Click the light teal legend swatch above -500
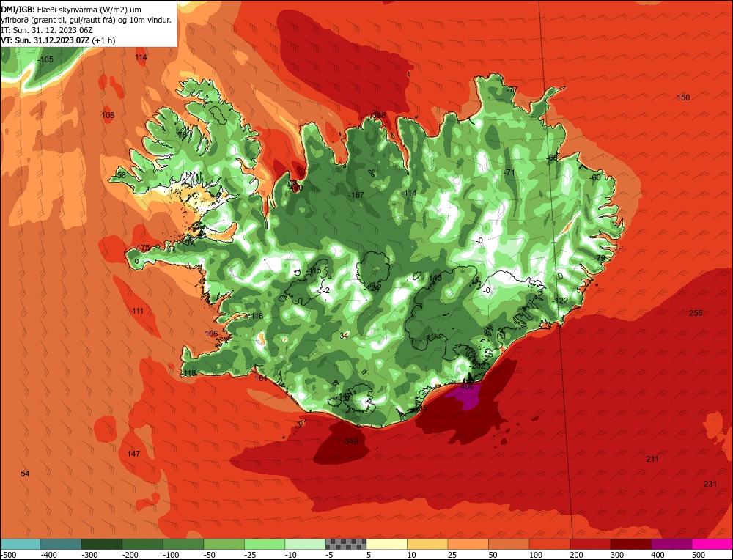The width and height of the screenshot is (733, 560). click(21, 544)
